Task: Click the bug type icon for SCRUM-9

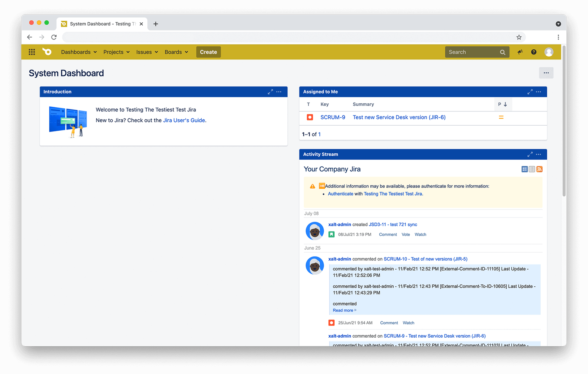Action: [310, 117]
